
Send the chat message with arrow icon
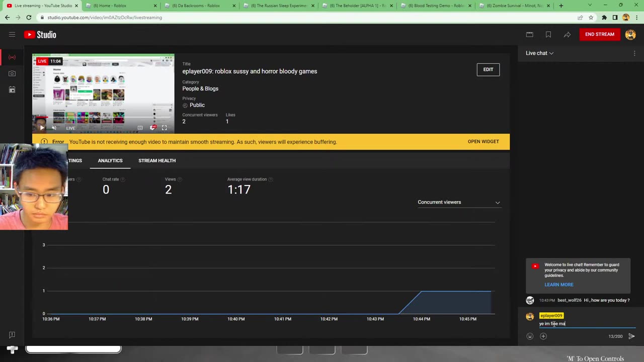click(x=631, y=336)
